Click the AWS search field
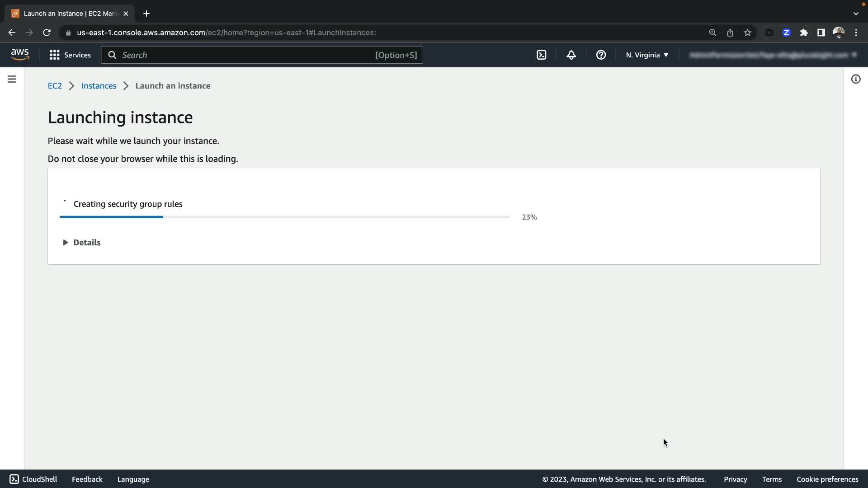This screenshot has height=488, width=868. (x=262, y=55)
